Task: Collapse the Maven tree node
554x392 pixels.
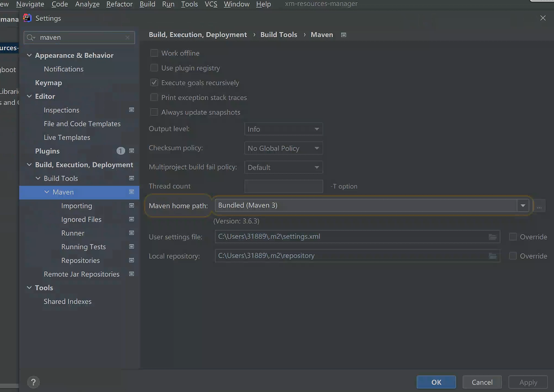Action: [x=47, y=192]
